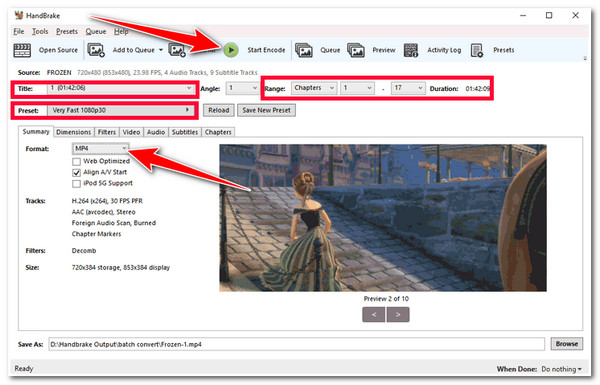Expand the Preset selector Very Fast 1080p30
Viewport: 600px width, 385px height.
coord(121,110)
